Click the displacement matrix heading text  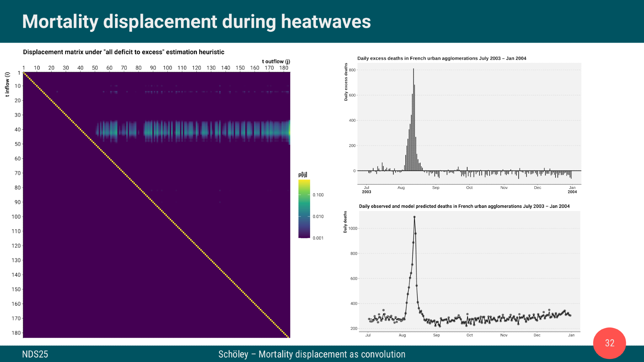[124, 52]
